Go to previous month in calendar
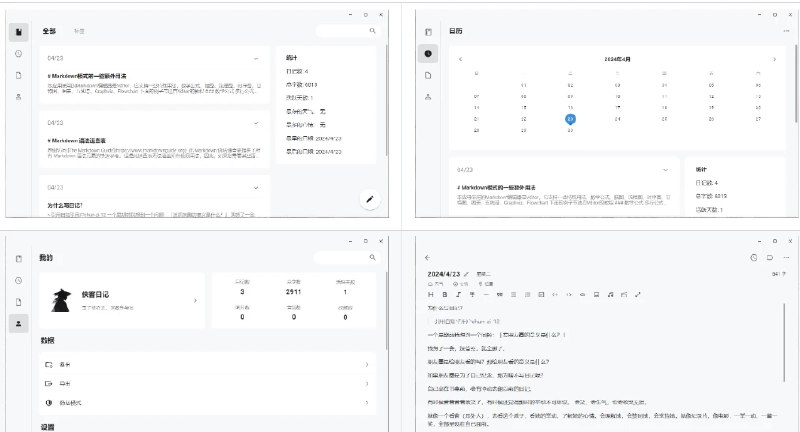 (461, 60)
